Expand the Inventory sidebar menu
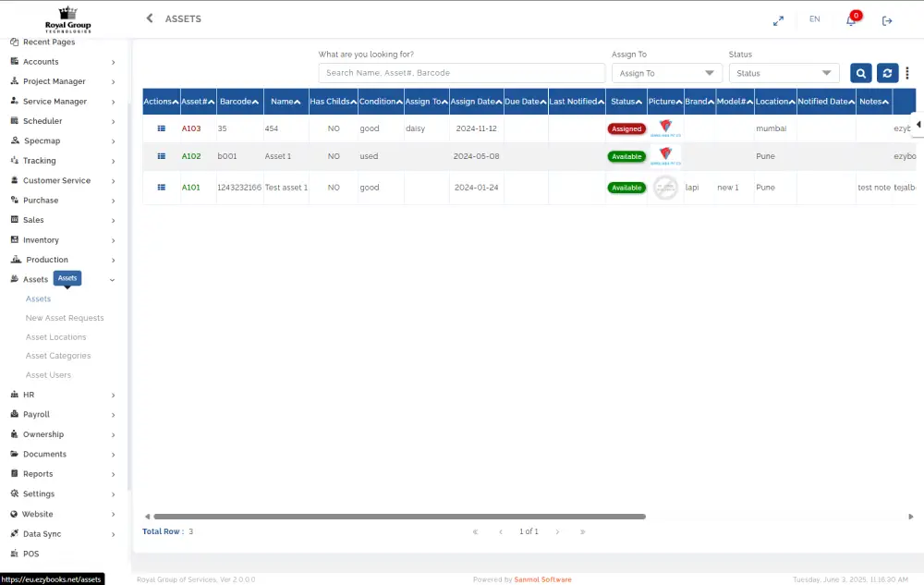The height and width of the screenshot is (585, 924). coord(63,240)
